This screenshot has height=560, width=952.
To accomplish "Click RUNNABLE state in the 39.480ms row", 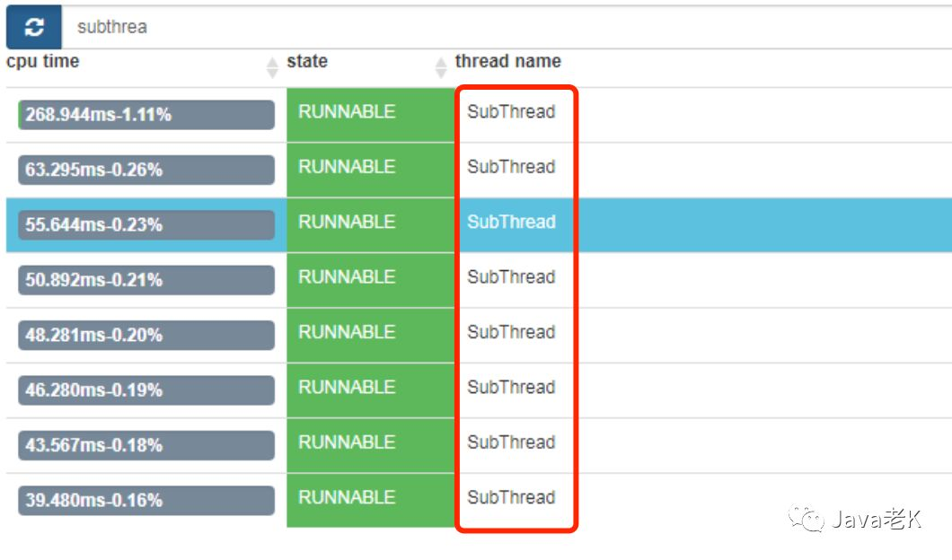I will [x=370, y=501].
